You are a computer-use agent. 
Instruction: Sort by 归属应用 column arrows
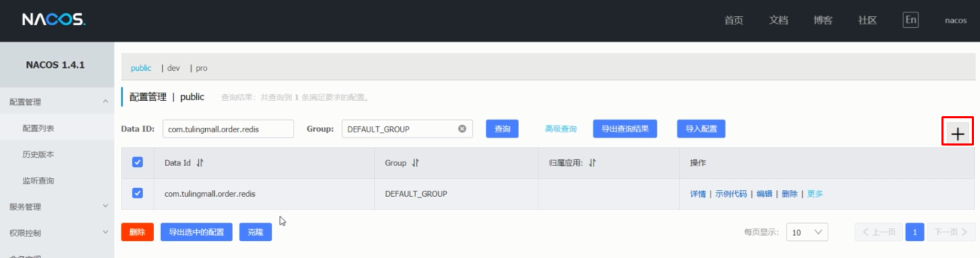point(593,163)
